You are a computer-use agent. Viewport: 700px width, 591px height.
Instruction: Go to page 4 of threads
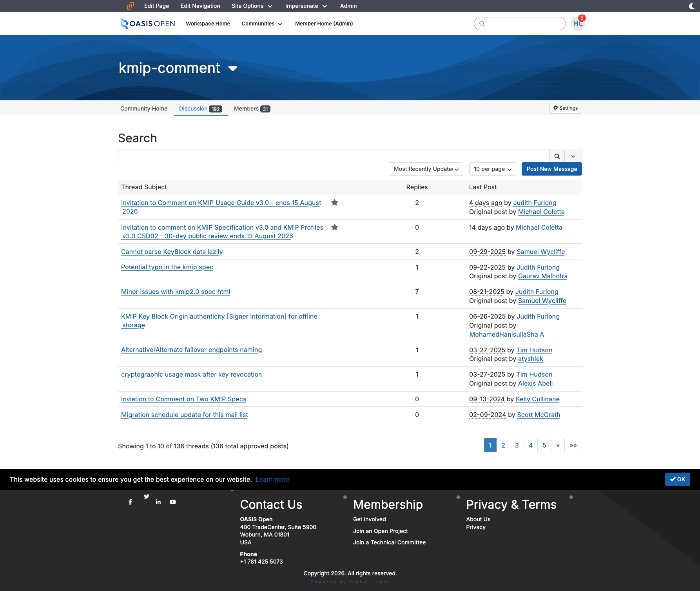click(531, 445)
